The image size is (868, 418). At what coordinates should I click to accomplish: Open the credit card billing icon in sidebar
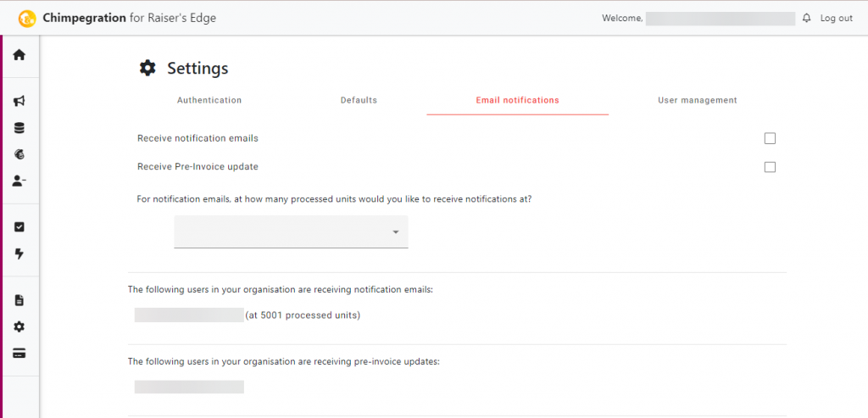coord(19,354)
